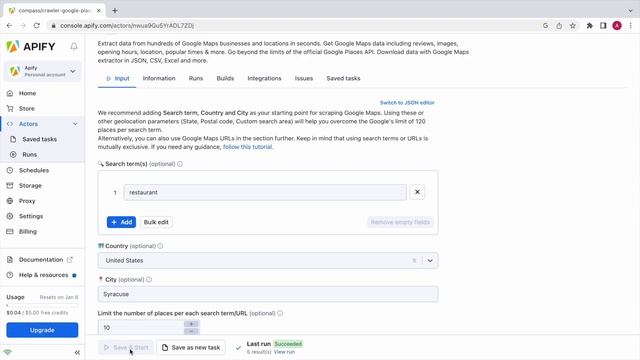Open the notifications bell
The image size is (640, 360).
tap(74, 47)
